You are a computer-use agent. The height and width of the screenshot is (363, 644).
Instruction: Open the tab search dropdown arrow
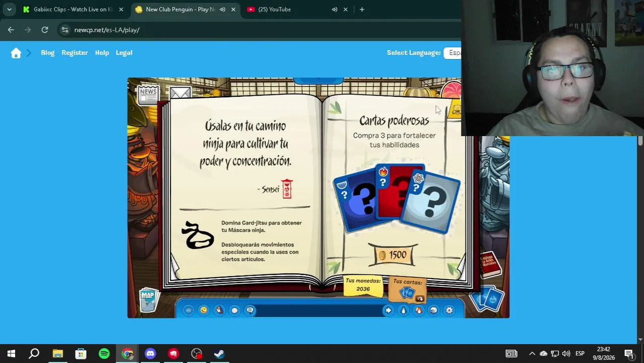click(9, 9)
